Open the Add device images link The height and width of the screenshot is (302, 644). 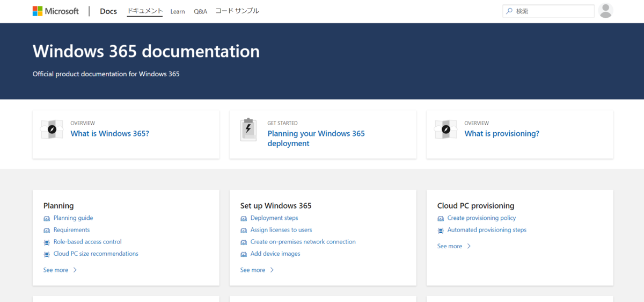pos(275,254)
